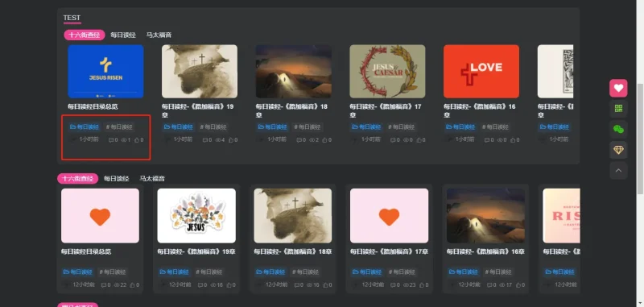Open the gold diamond VIP icon

(x=618, y=150)
